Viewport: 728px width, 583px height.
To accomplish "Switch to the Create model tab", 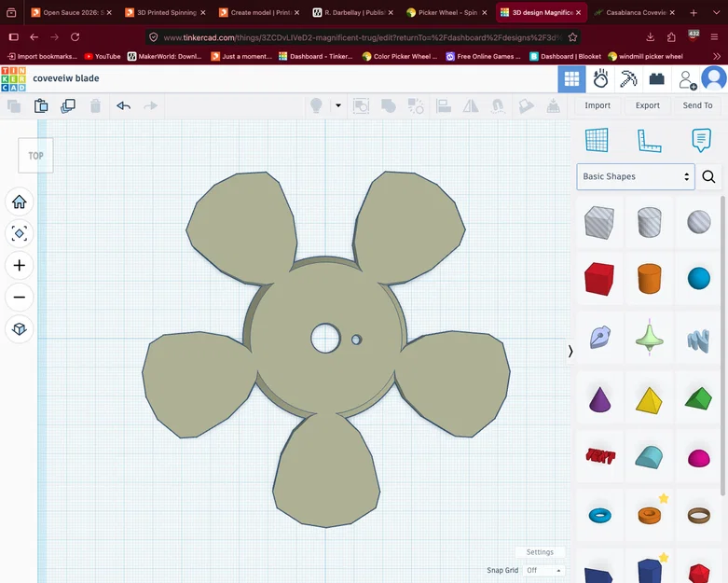I will [x=260, y=12].
